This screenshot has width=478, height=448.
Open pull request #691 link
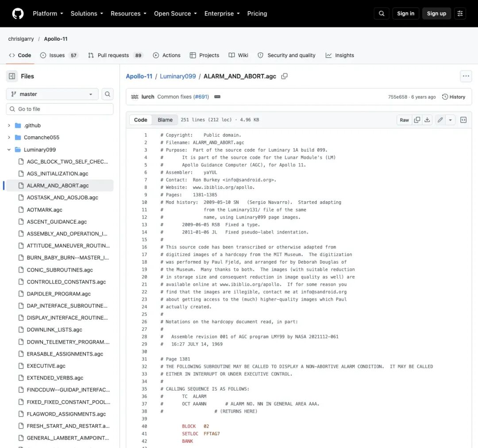(201, 97)
